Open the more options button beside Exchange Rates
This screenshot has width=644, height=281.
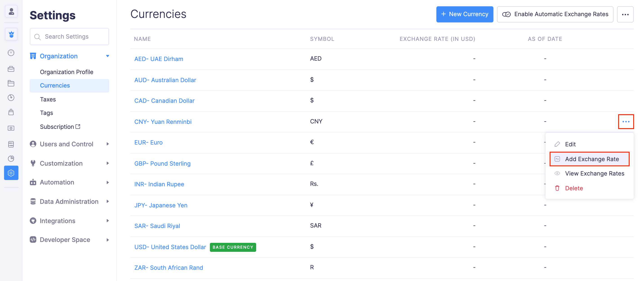[625, 14]
